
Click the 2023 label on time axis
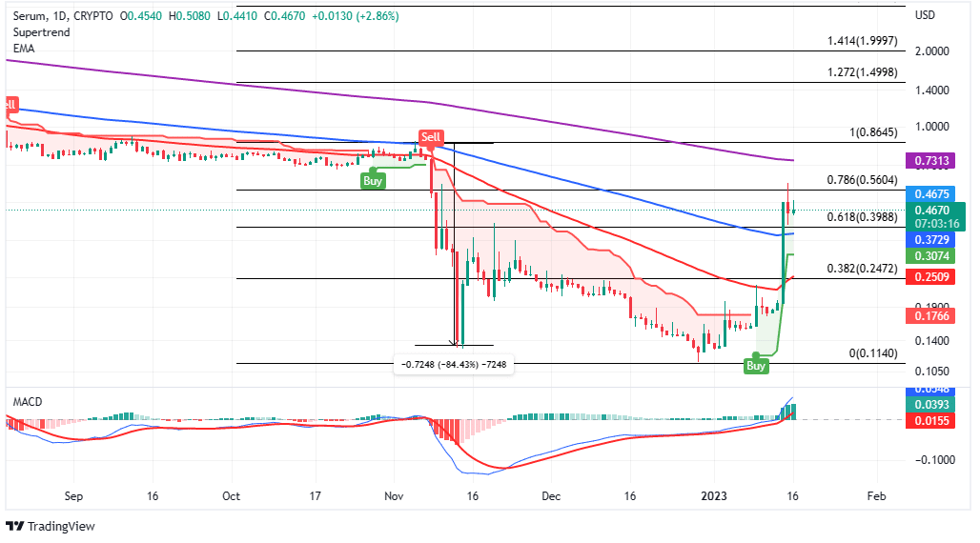[x=714, y=496]
